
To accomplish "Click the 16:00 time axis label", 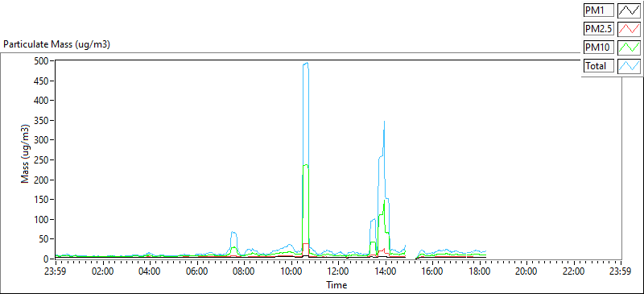I will [432, 271].
